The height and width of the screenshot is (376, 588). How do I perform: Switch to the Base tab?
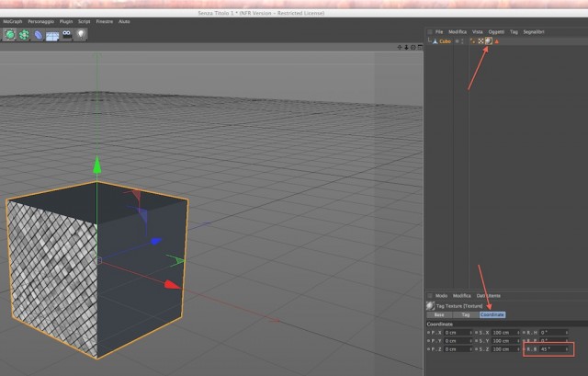pyautogui.click(x=439, y=314)
